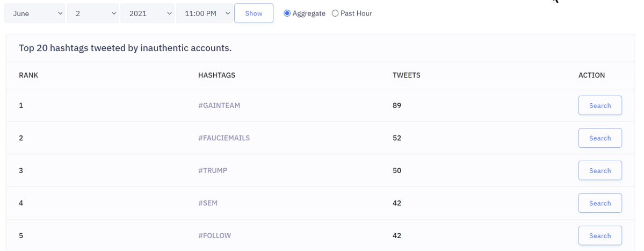Image resolution: width=644 pixels, height=251 pixels.
Task: Select the Aggregate radio button
Action: pyautogui.click(x=287, y=13)
